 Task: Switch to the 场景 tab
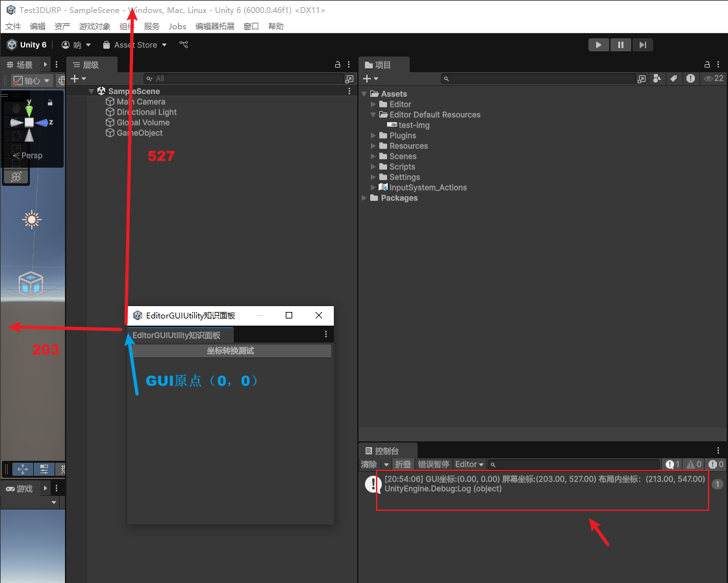click(x=19, y=65)
